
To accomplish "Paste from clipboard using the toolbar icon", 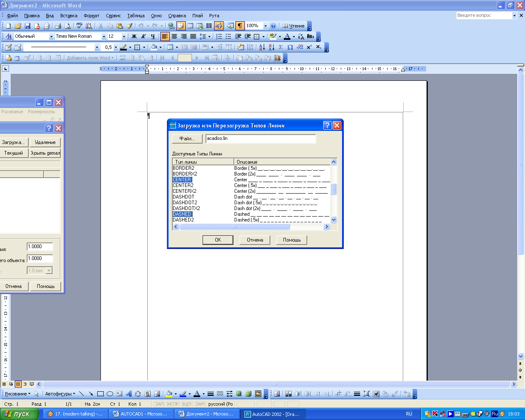I will point(120,26).
